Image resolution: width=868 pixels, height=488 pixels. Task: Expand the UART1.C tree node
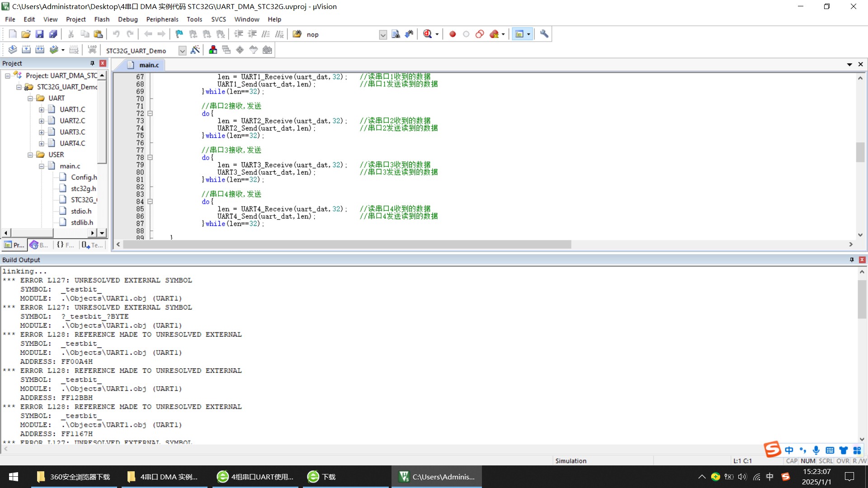click(x=41, y=109)
